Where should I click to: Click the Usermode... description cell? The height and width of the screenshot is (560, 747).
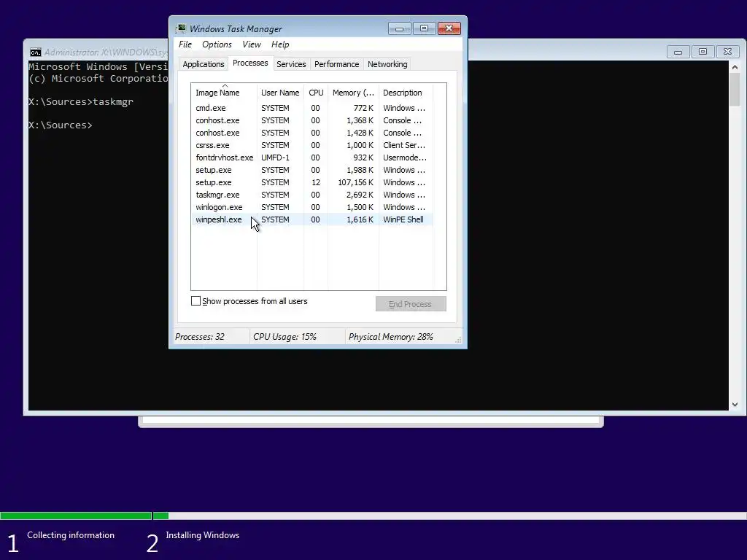click(404, 157)
